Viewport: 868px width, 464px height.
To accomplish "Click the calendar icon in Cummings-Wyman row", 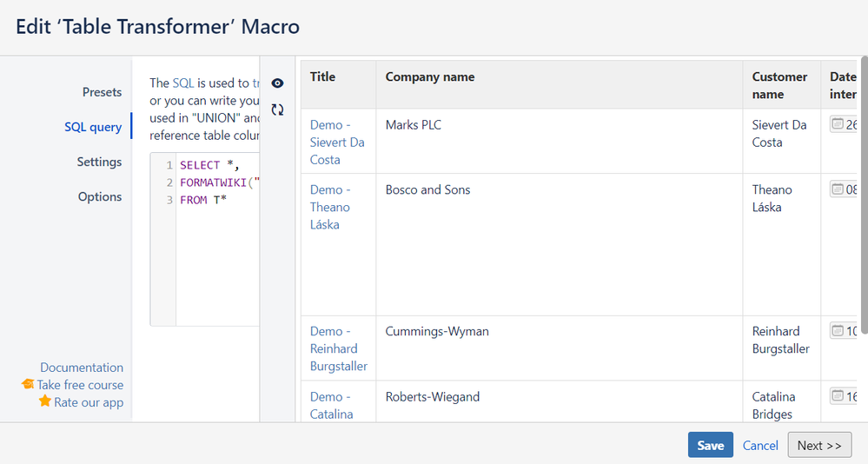I will click(x=838, y=330).
